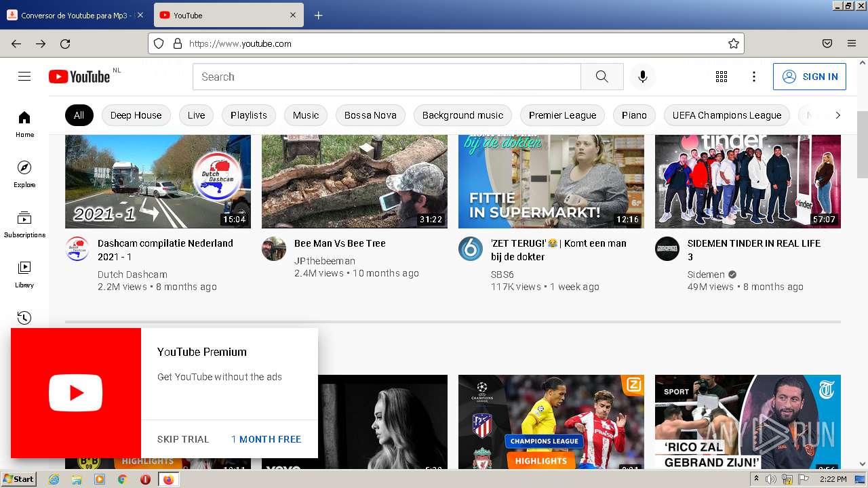Click into the YouTube Search field

[x=387, y=77]
